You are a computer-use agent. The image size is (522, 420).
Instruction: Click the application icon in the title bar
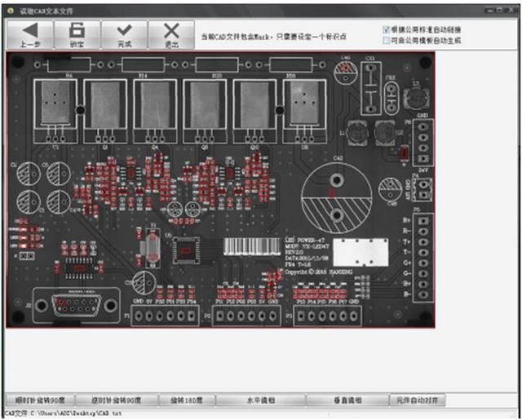click(11, 11)
